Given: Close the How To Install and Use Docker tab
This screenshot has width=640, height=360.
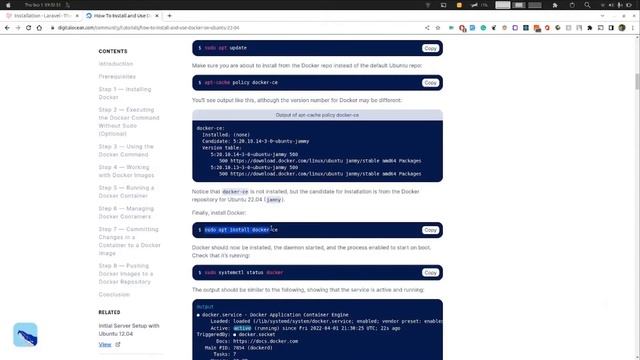Looking at the screenshot, I should (157, 16).
